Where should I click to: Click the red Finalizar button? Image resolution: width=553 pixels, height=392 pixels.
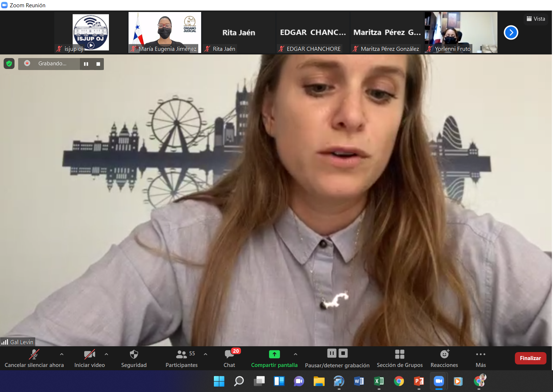(530, 358)
